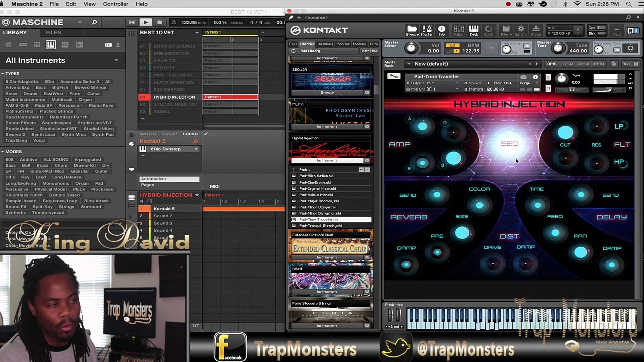Click Instr Nav button

369,51
